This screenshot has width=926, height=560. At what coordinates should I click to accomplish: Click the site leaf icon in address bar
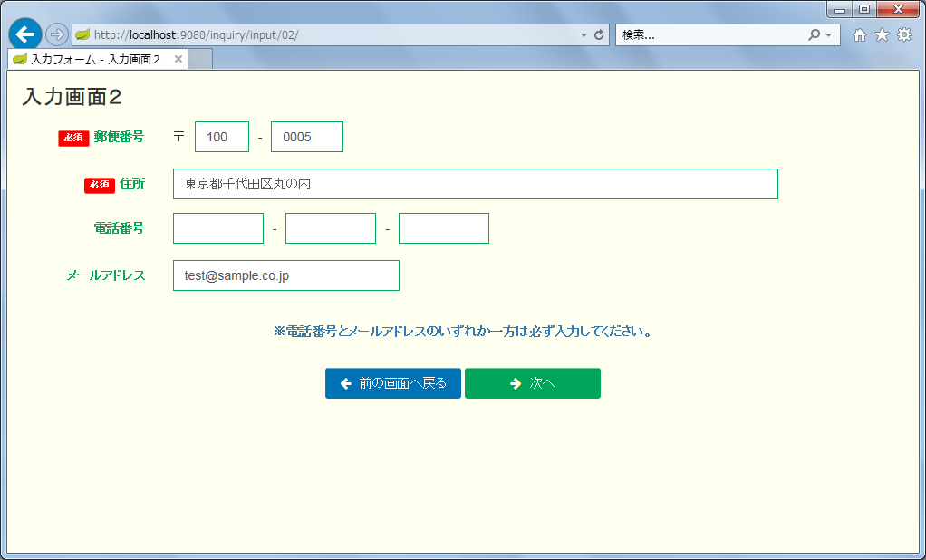[82, 34]
